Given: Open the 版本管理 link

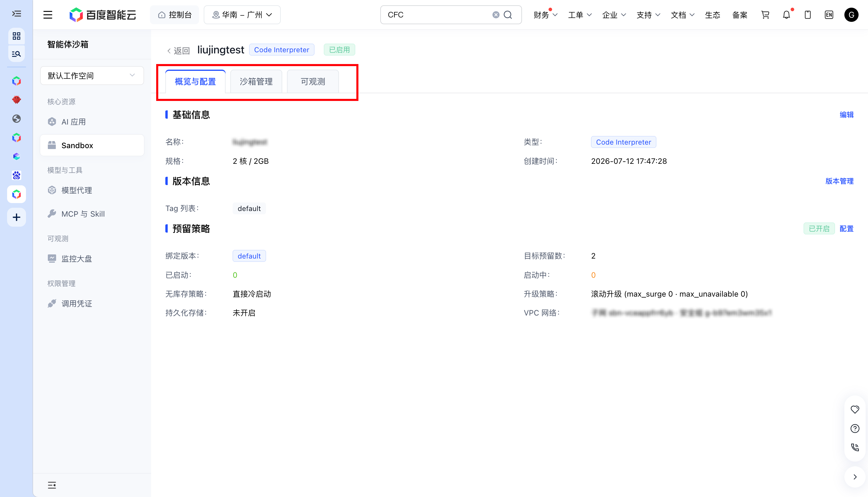Looking at the screenshot, I should pyautogui.click(x=839, y=181).
